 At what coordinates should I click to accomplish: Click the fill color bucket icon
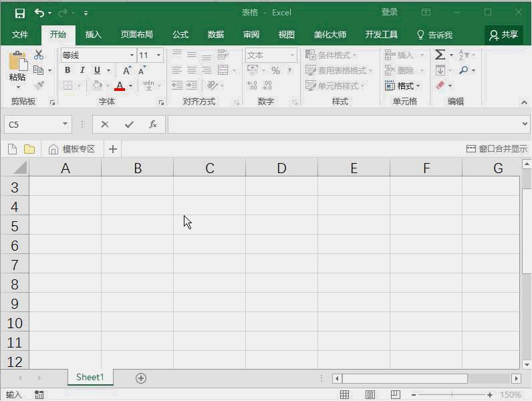click(x=98, y=86)
